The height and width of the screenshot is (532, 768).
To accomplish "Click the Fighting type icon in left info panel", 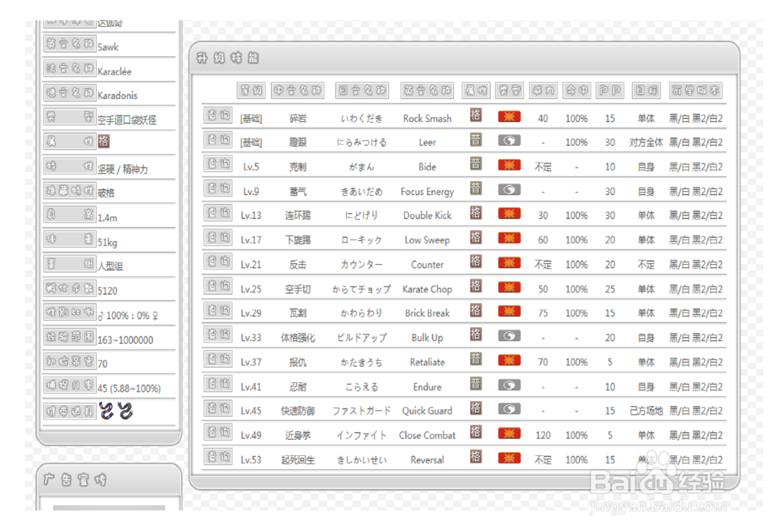I will coord(104,142).
